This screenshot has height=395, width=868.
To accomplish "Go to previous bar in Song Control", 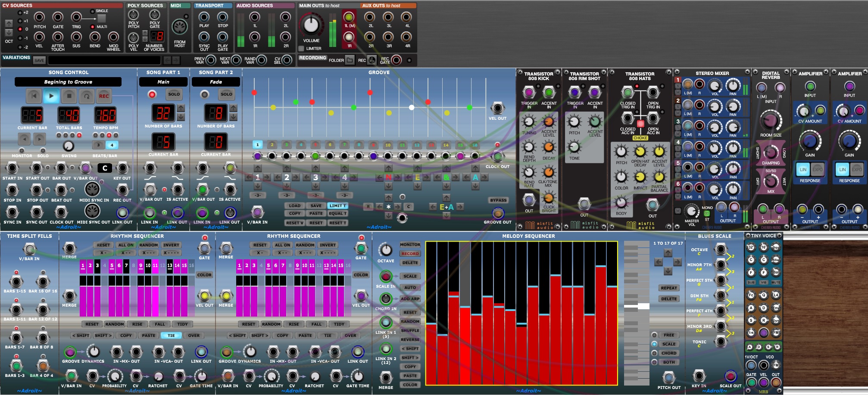I will (25, 139).
